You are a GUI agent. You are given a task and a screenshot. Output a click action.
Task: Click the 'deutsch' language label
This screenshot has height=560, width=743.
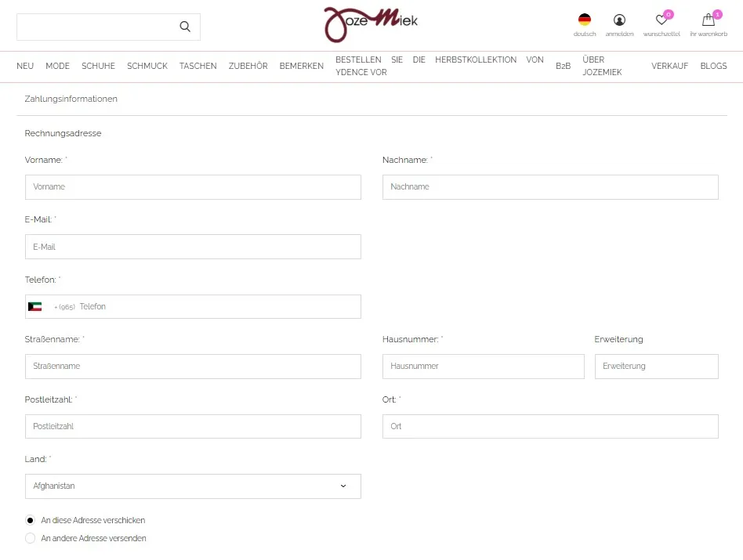click(584, 34)
